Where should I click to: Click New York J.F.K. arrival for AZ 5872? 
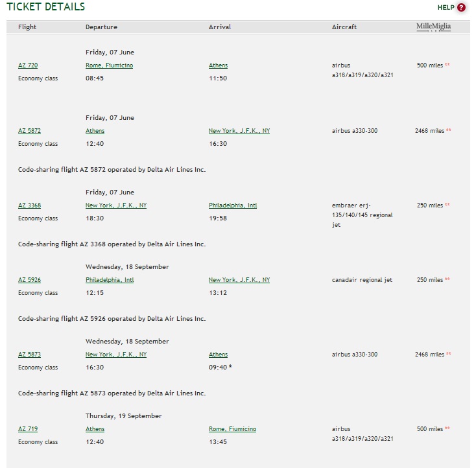pyautogui.click(x=239, y=131)
